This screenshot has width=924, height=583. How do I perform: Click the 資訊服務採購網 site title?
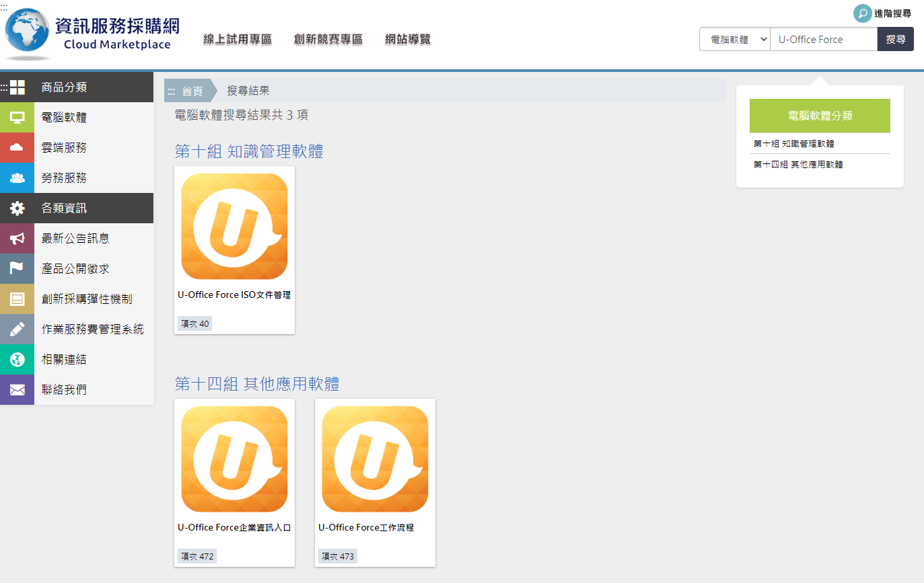[118, 26]
